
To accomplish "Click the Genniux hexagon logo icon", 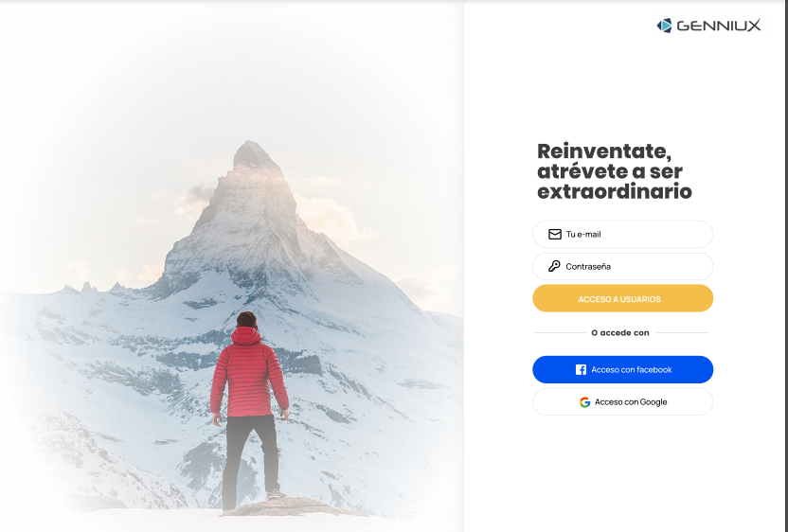I will pos(664,26).
